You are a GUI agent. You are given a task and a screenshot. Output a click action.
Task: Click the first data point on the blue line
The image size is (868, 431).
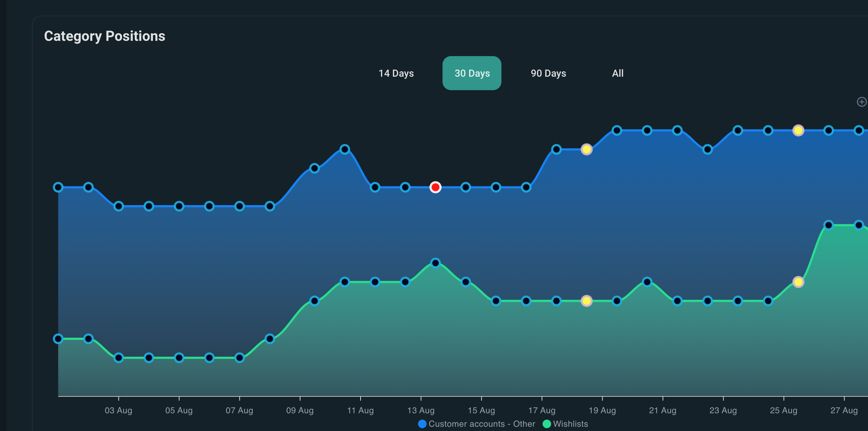coord(58,187)
